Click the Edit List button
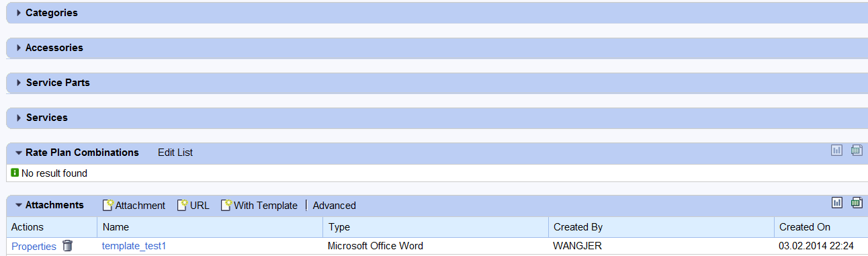The height and width of the screenshot is (256, 868). pyautogui.click(x=175, y=153)
